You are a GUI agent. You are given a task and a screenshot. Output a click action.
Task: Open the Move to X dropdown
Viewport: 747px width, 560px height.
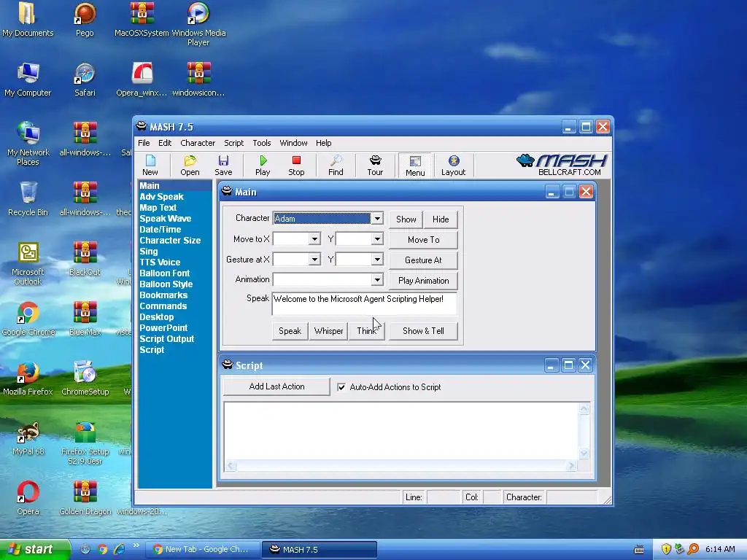click(314, 239)
